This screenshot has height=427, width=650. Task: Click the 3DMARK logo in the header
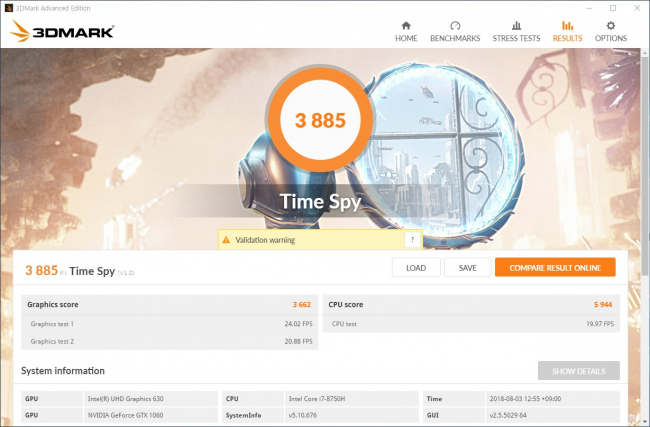pos(62,32)
